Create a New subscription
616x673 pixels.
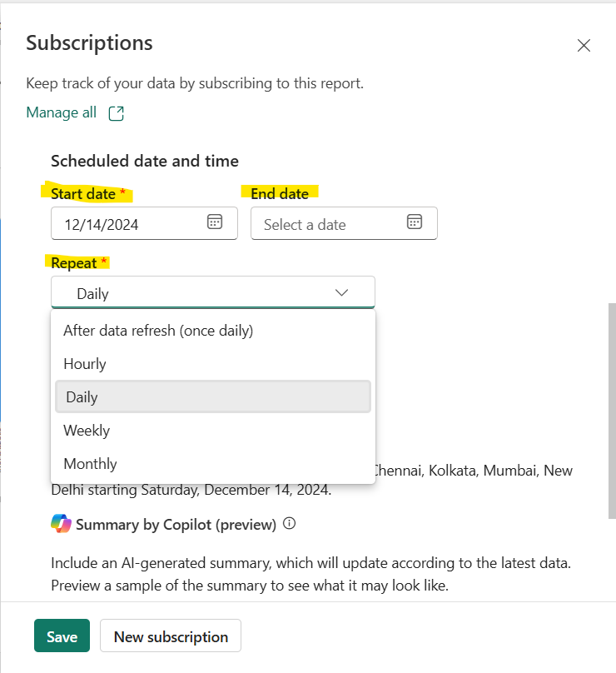click(x=170, y=636)
